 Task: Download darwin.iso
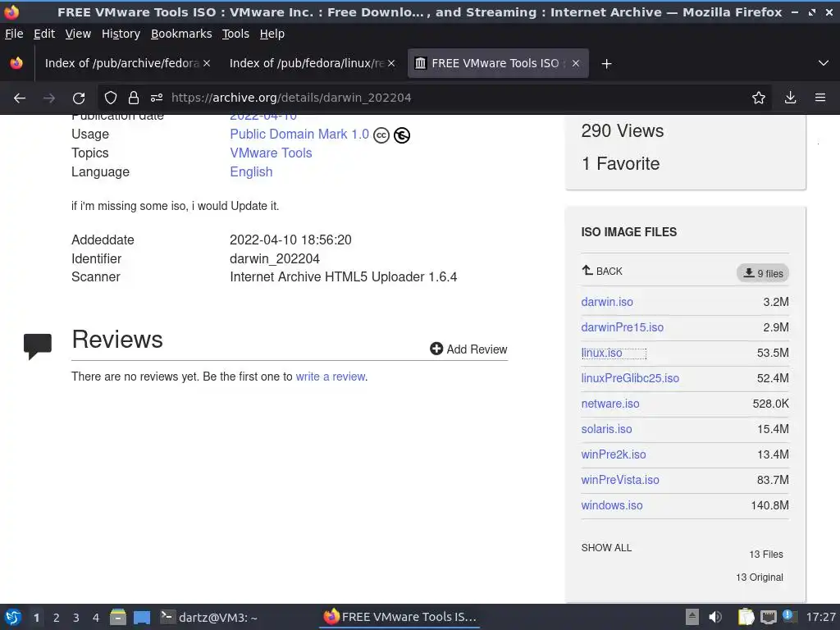point(607,302)
